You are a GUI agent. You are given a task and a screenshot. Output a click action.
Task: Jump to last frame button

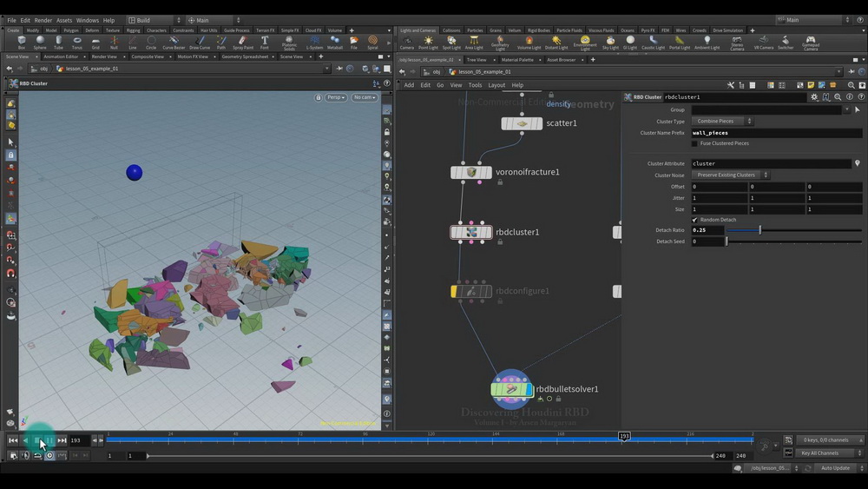(x=62, y=440)
